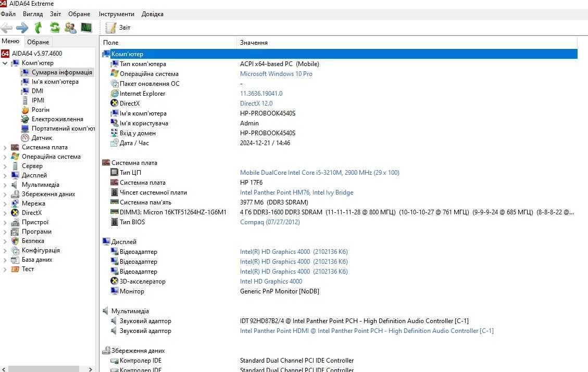This screenshot has width=588, height=372.
Task: Click the Контролер IDE icon with Standard Dual Channel
Action: click(x=115, y=361)
